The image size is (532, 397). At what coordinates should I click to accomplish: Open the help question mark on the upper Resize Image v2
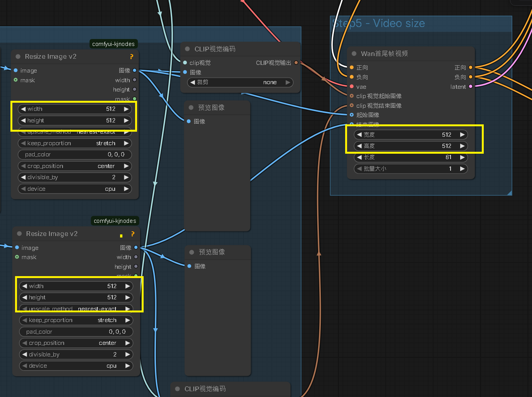coord(132,57)
